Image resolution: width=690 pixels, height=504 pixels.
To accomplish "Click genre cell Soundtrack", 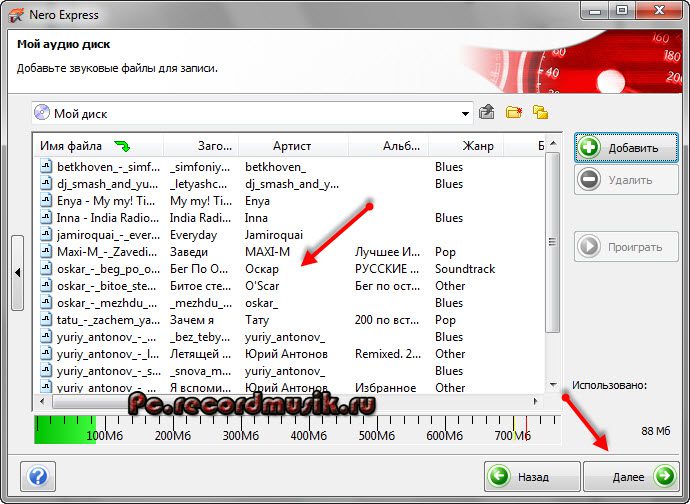I will tap(465, 269).
